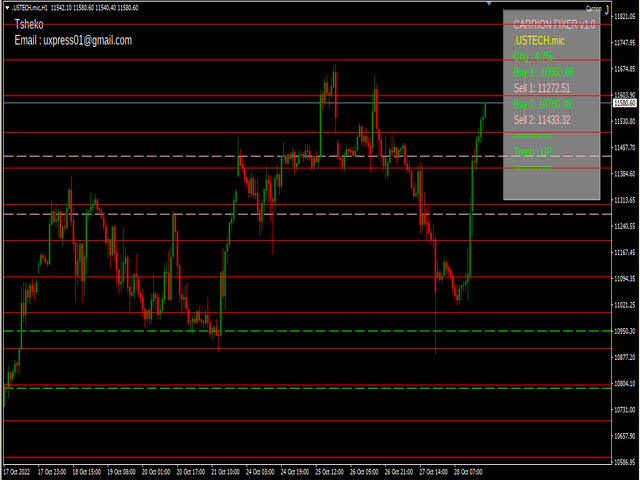Click the Email : uxpress01@gmail.com text
The image size is (640, 480).
[x=73, y=40]
